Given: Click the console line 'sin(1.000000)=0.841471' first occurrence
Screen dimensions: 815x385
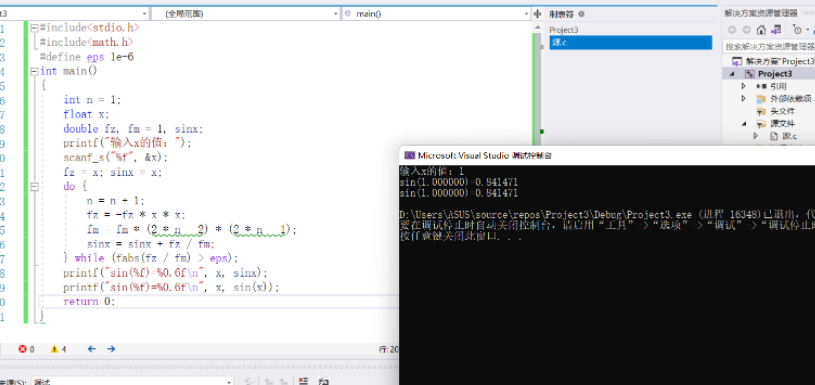Looking at the screenshot, I should 458,182.
